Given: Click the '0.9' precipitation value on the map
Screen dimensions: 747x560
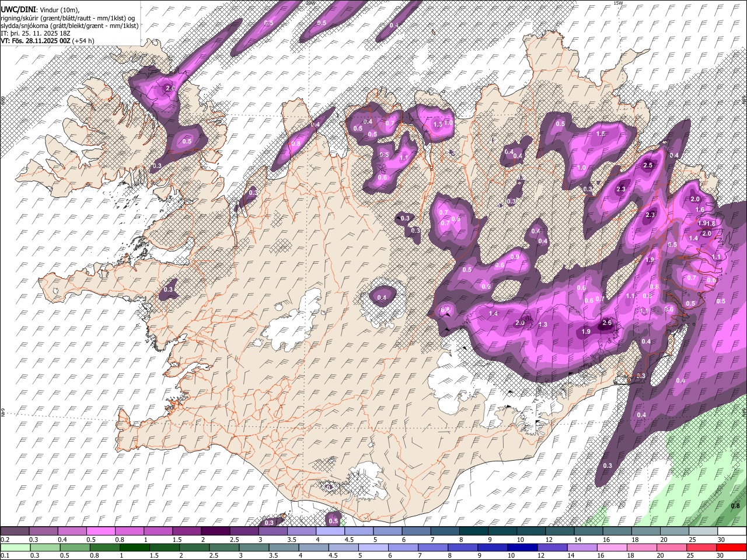Looking at the screenshot, I should click(515, 257).
